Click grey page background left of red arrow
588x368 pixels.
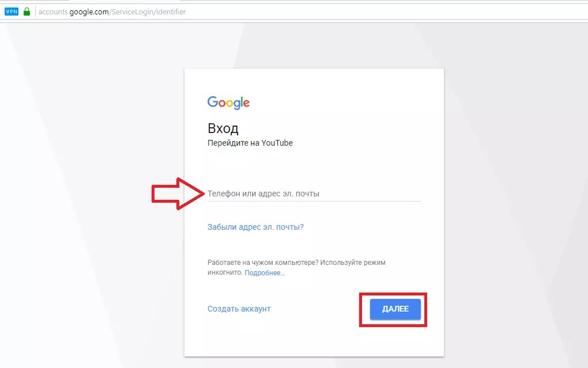coord(75,194)
